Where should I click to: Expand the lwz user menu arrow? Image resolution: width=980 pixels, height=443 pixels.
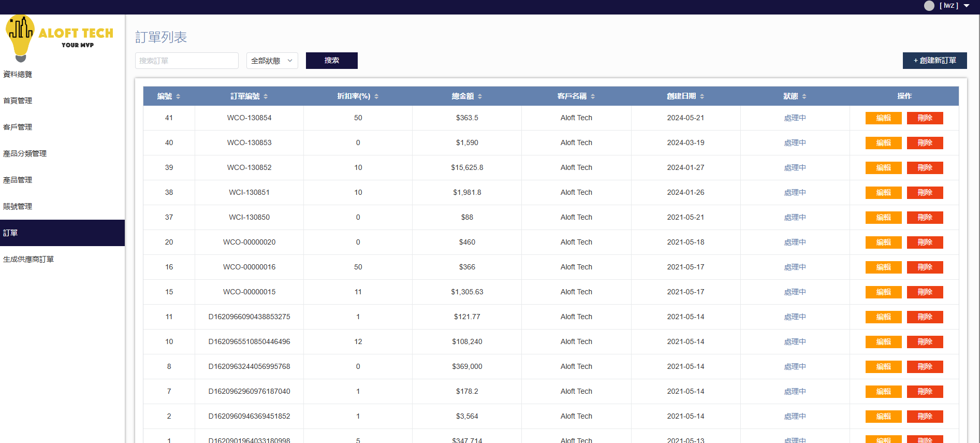[x=967, y=6]
